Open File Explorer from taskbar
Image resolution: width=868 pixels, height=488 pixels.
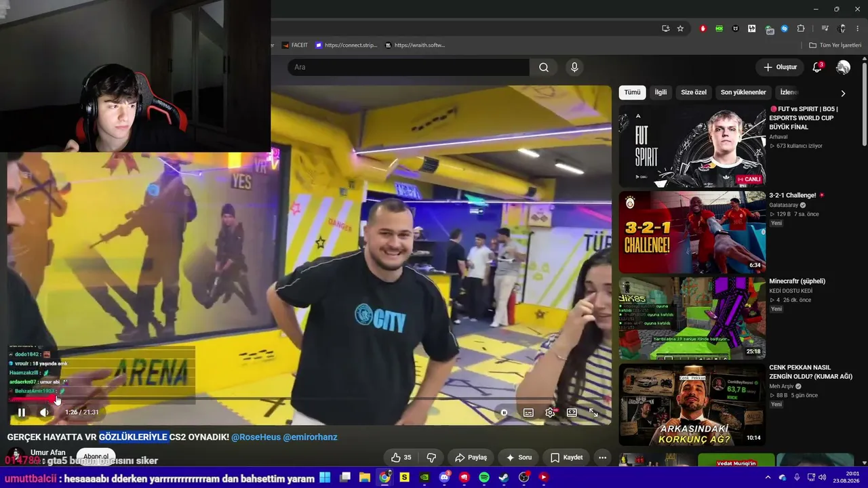(365, 477)
